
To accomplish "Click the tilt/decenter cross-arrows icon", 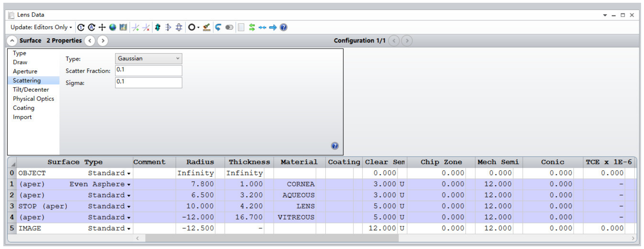I will [x=102, y=27].
